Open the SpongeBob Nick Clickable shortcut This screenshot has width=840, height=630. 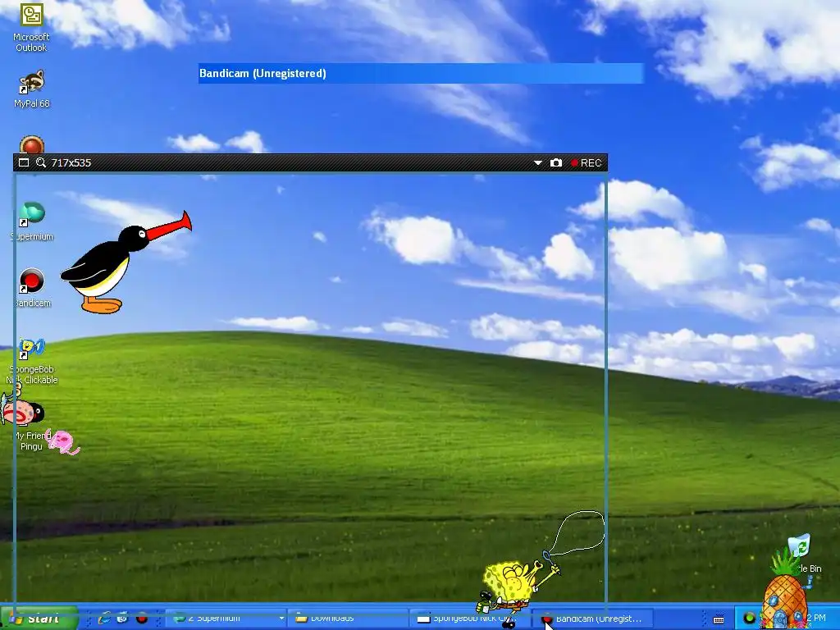click(x=32, y=360)
